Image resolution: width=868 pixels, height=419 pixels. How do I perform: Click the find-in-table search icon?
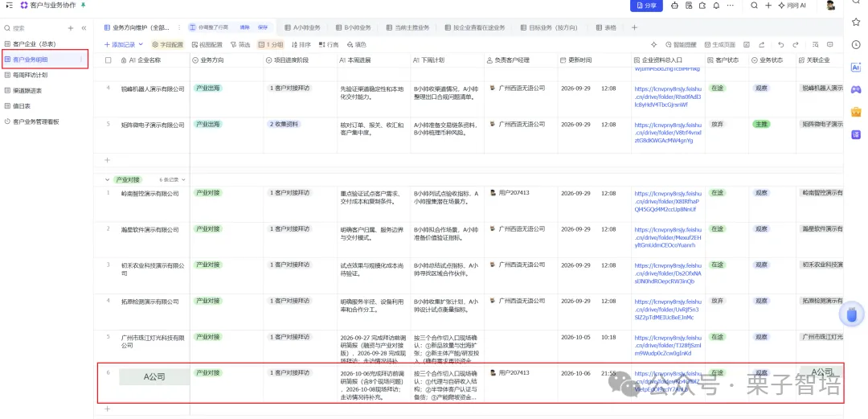coord(816,44)
